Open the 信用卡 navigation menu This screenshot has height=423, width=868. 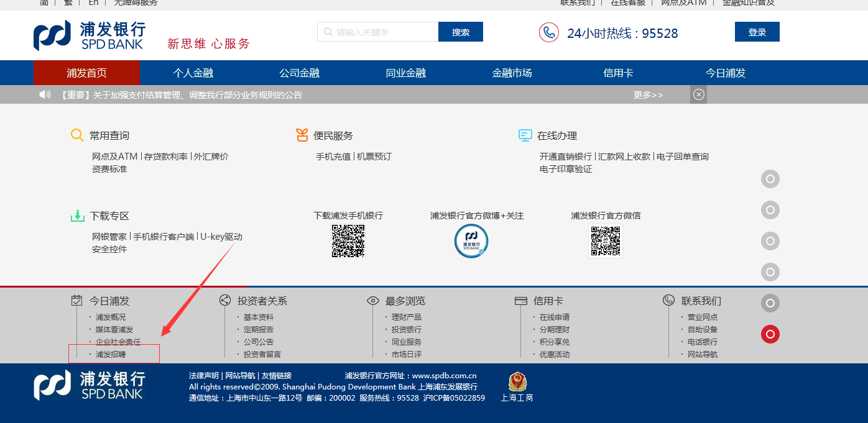click(x=618, y=73)
